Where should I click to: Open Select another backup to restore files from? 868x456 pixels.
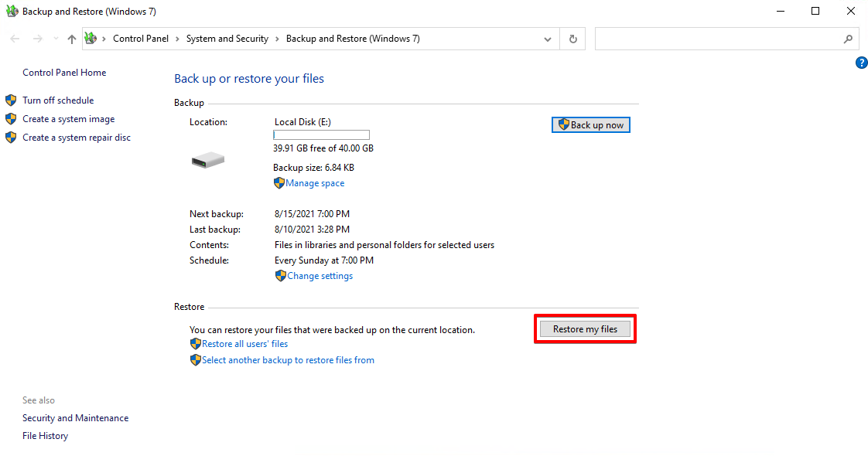pyautogui.click(x=288, y=359)
